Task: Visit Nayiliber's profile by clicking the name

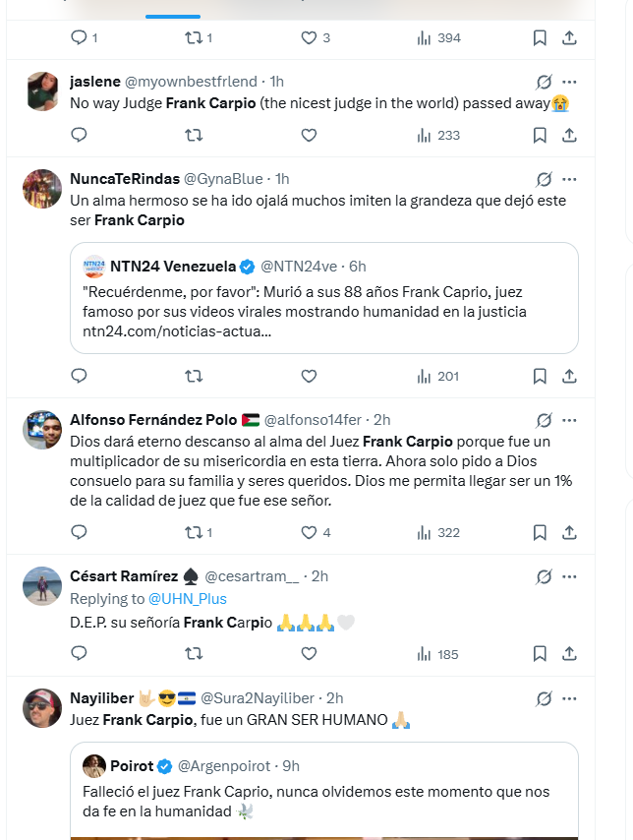Action: (101, 698)
